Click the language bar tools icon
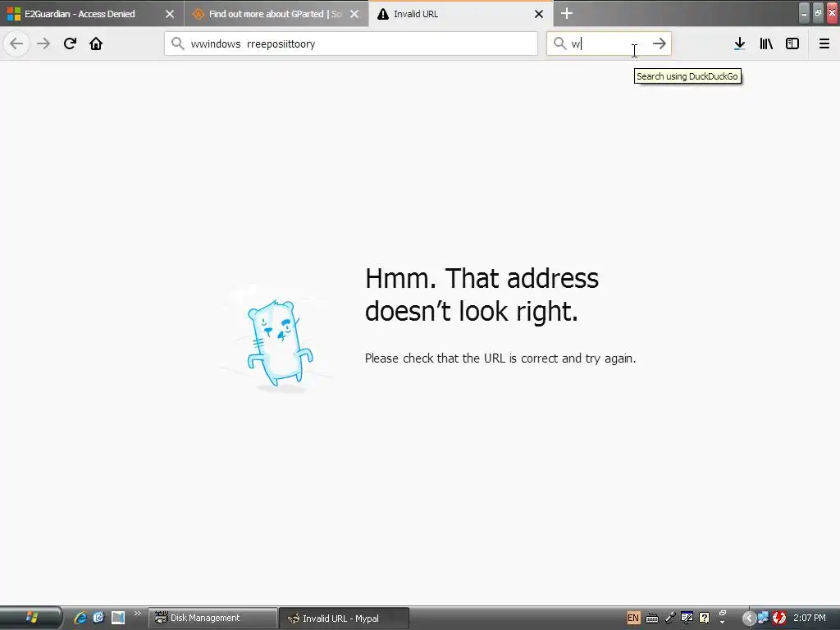The width and height of the screenshot is (840, 630). (687, 618)
